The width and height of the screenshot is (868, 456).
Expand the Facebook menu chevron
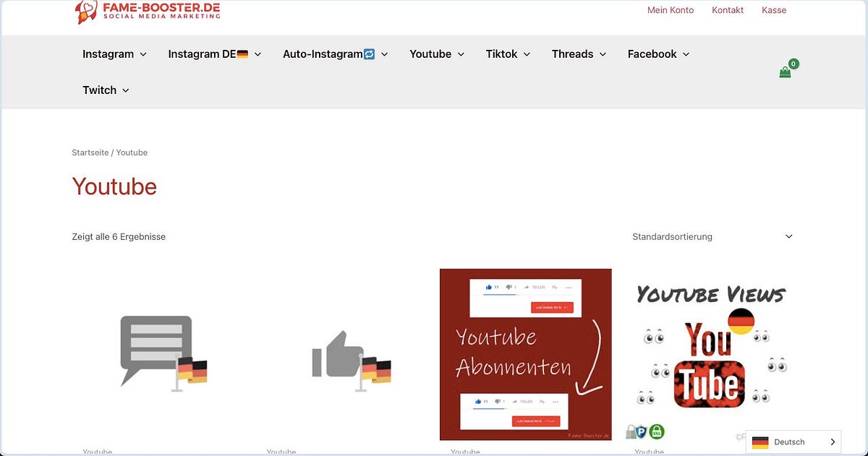[686, 54]
